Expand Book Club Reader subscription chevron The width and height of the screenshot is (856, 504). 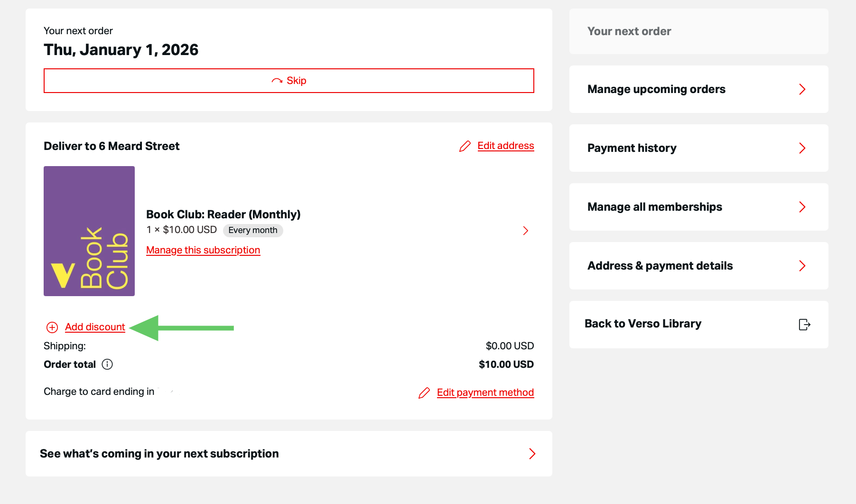pos(525,231)
